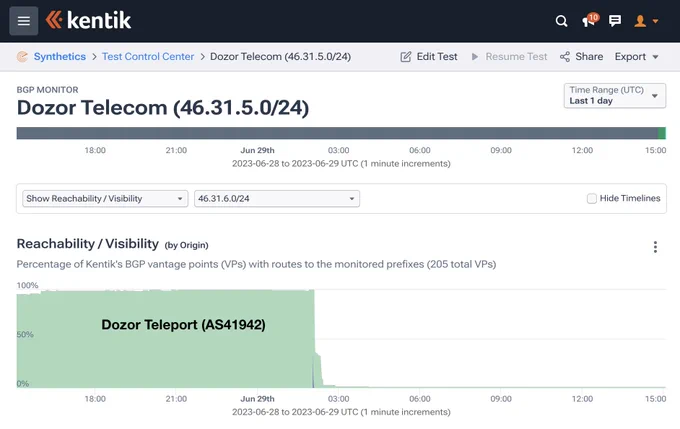Click the grey time range overview bar
The width and height of the screenshot is (680, 429).
pyautogui.click(x=337, y=133)
